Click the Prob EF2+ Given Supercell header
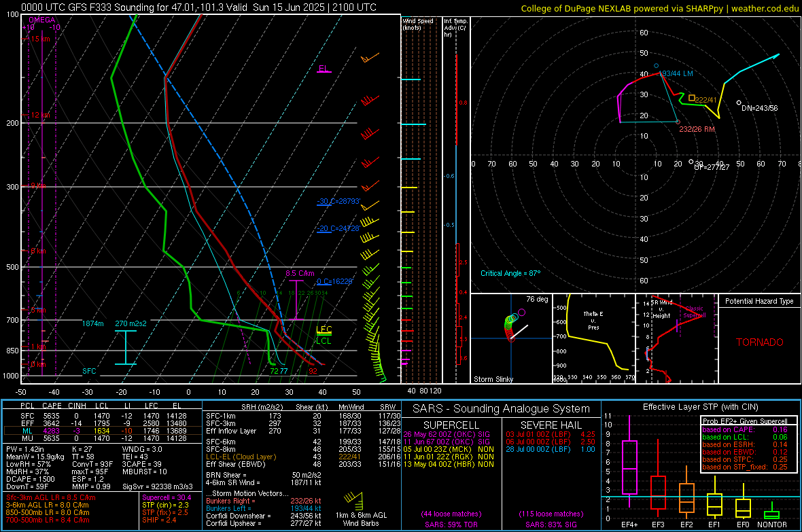 (x=745, y=421)
